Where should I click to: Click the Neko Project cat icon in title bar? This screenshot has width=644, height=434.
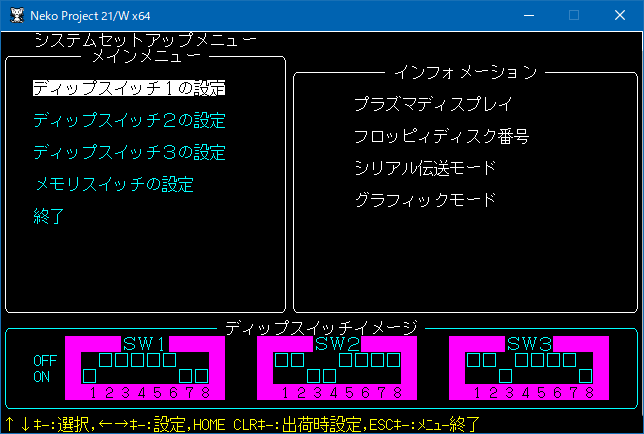click(x=16, y=15)
